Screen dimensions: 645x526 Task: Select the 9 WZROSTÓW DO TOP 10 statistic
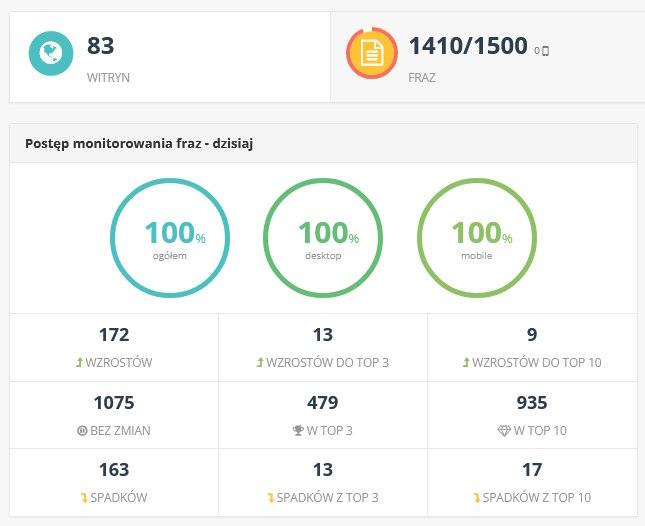(x=532, y=346)
